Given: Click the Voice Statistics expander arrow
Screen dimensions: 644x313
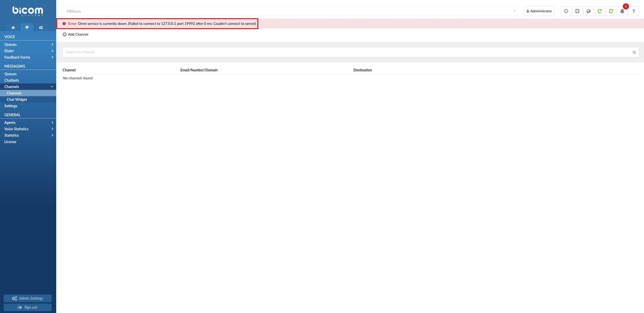Looking at the screenshot, I should [52, 129].
